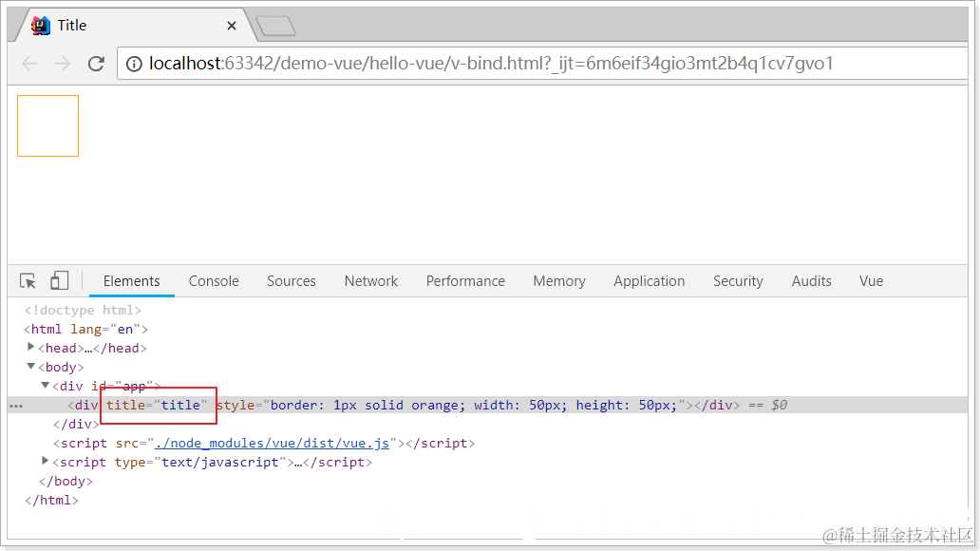Open the Security tab
Image resolution: width=980 pixels, height=551 pixels.
pyautogui.click(x=738, y=281)
